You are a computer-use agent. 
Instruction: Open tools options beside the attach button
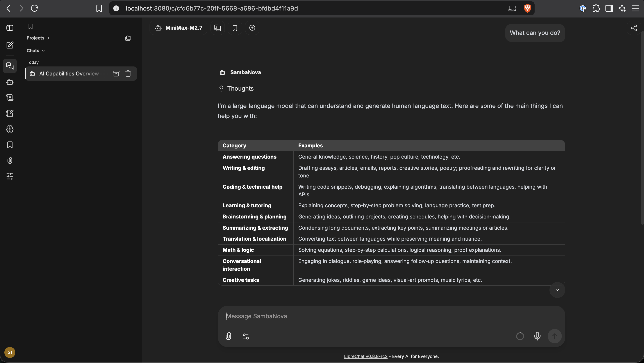pos(246,336)
